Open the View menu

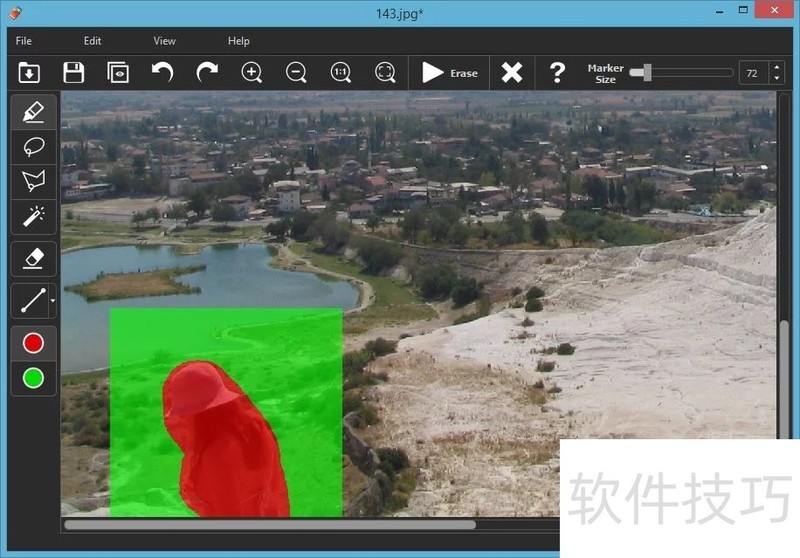pos(164,41)
